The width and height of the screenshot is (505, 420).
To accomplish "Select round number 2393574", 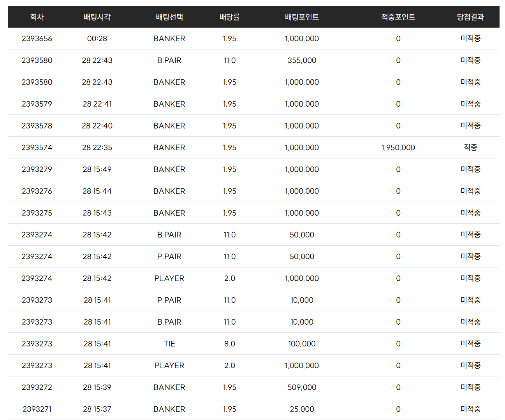I will [37, 148].
